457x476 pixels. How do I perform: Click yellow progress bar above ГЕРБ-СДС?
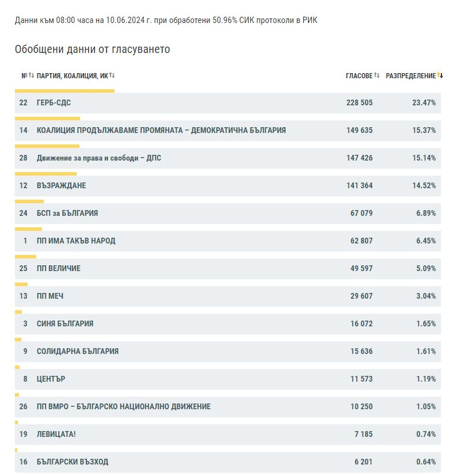coord(64,91)
